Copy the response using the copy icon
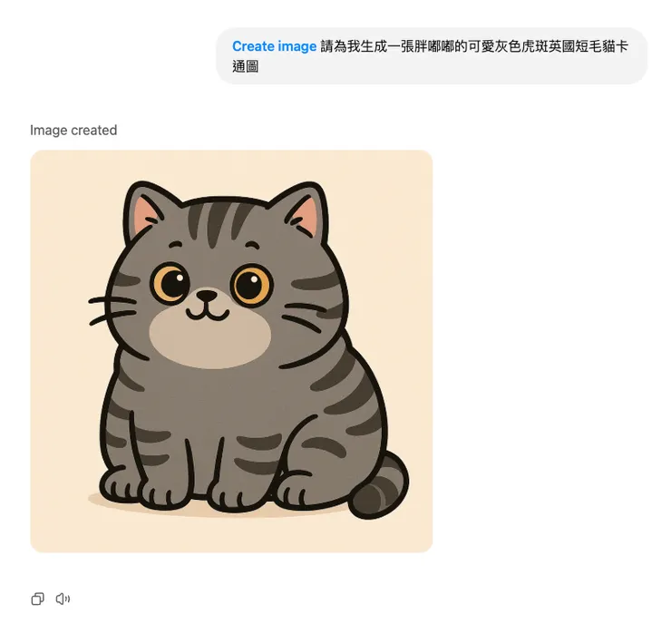 (38, 599)
